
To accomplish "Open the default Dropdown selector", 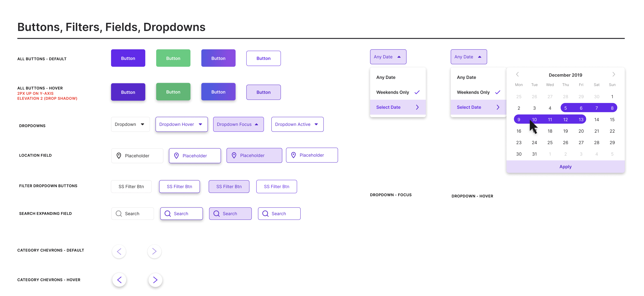I will 130,124.
